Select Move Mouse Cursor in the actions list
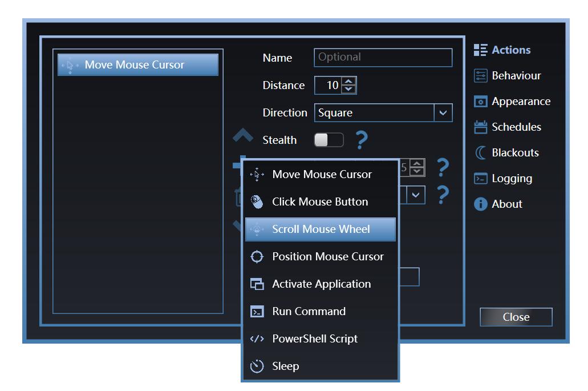 137,65
